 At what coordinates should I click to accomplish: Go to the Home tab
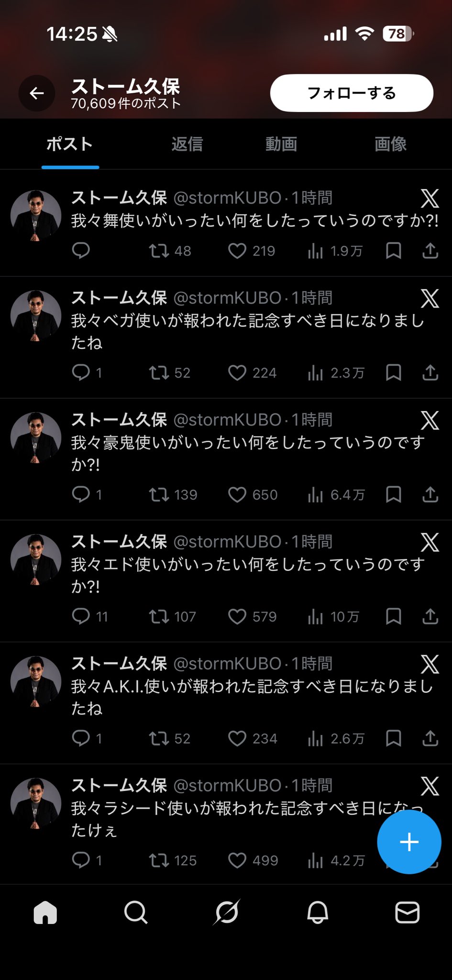pos(45,913)
